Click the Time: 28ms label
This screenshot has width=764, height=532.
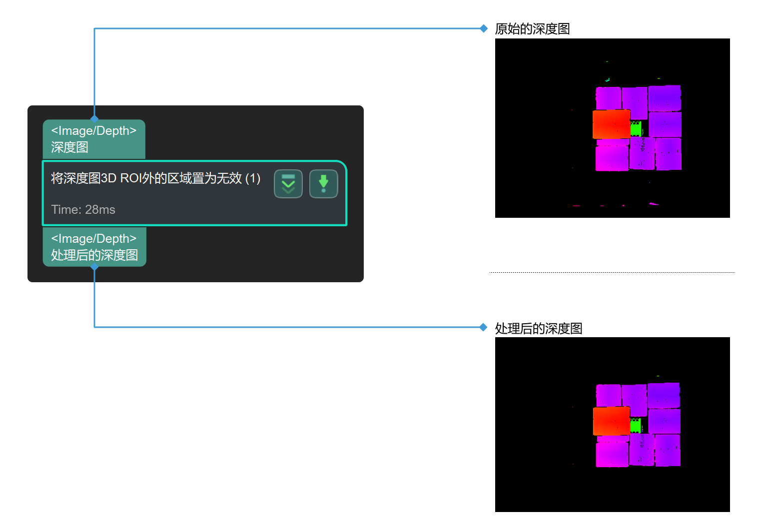pos(83,210)
